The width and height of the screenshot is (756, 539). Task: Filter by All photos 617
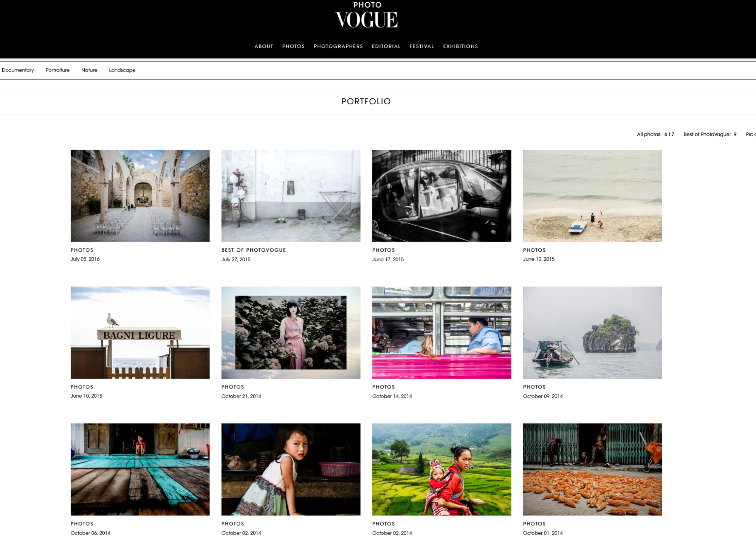click(x=655, y=135)
